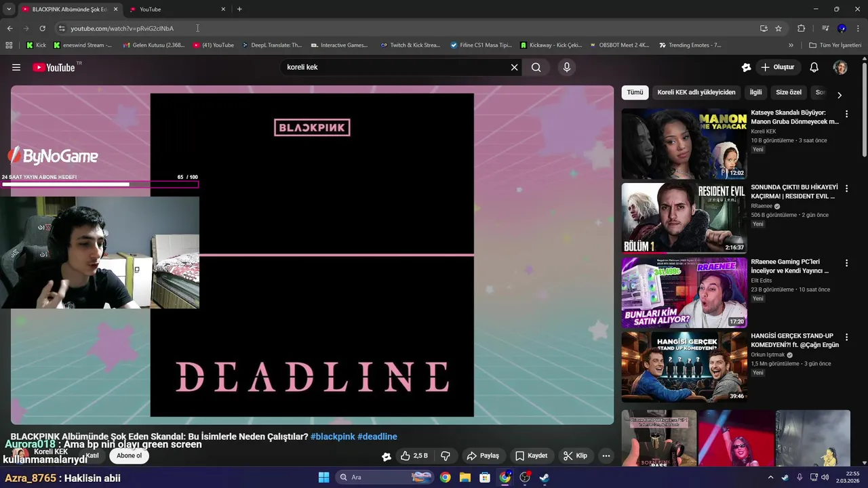Start voice search with microphone icon
The height and width of the screenshot is (488, 868).
coord(567,67)
